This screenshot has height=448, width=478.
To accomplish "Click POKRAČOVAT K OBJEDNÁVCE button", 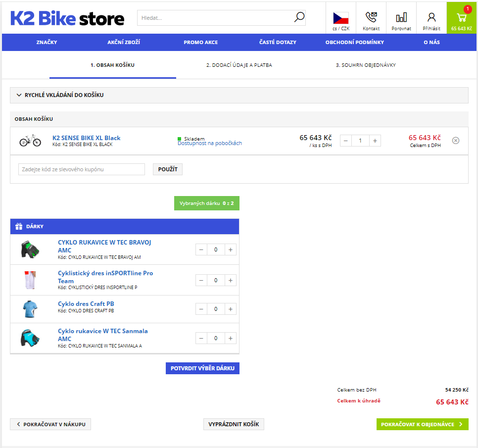I will click(422, 424).
